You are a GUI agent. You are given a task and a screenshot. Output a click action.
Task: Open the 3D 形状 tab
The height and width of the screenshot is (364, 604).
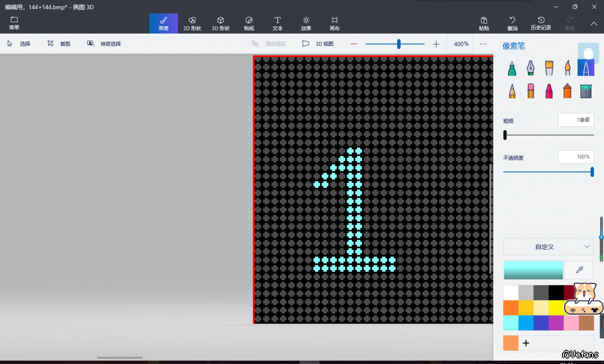[x=221, y=23]
